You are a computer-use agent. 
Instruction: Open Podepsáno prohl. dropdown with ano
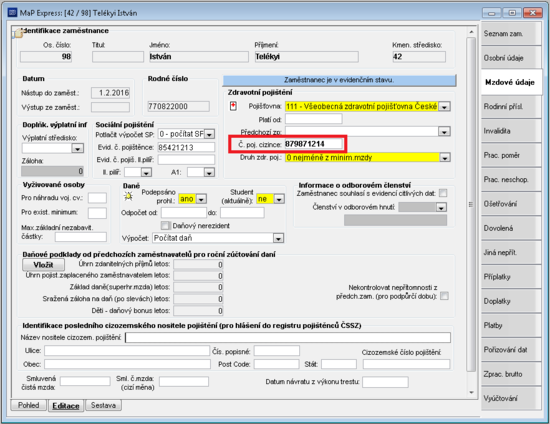click(x=201, y=199)
